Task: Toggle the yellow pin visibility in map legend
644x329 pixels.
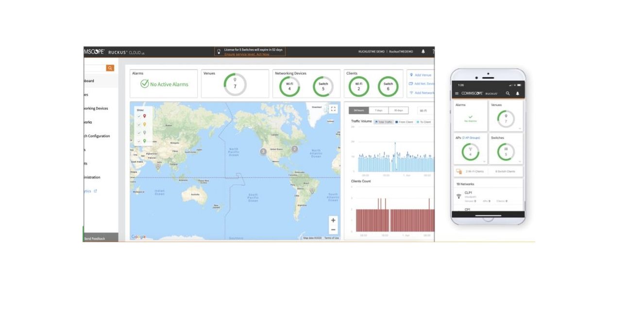Action: pos(139,124)
